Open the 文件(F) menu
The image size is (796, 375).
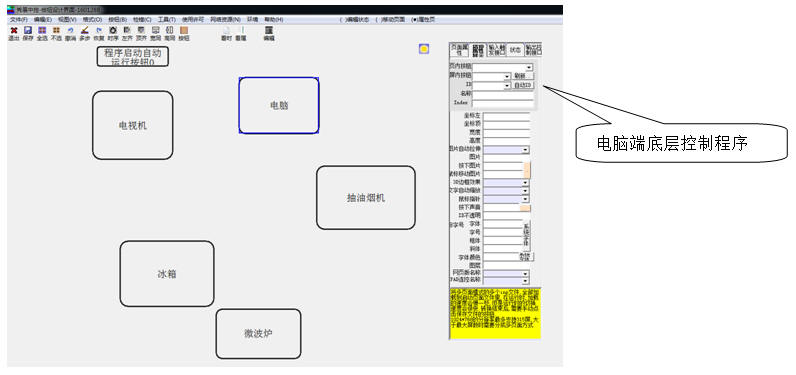[19, 20]
